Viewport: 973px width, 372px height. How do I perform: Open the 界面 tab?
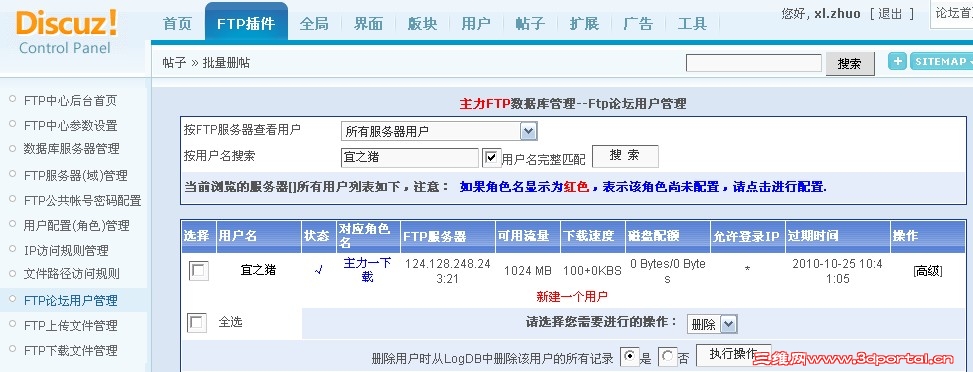pos(369,24)
